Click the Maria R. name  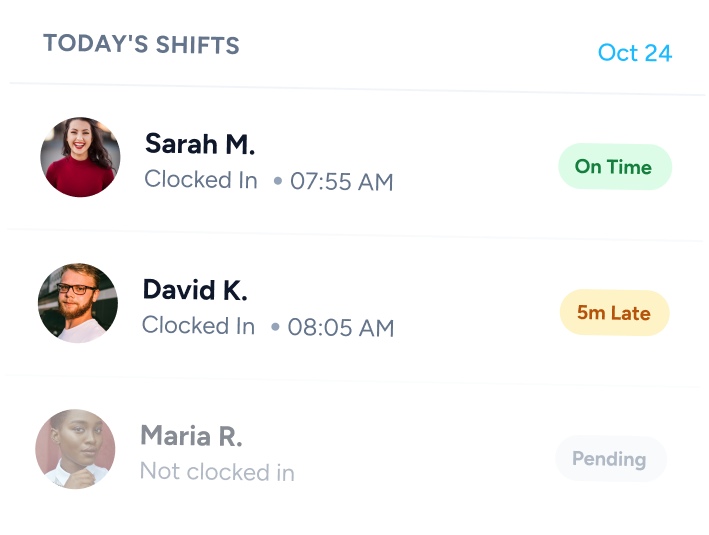[x=191, y=436]
